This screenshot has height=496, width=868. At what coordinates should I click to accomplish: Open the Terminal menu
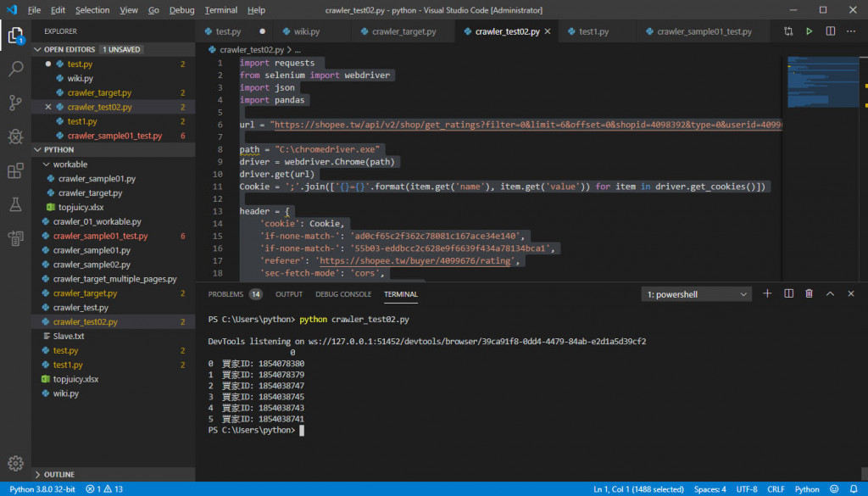[x=221, y=10]
